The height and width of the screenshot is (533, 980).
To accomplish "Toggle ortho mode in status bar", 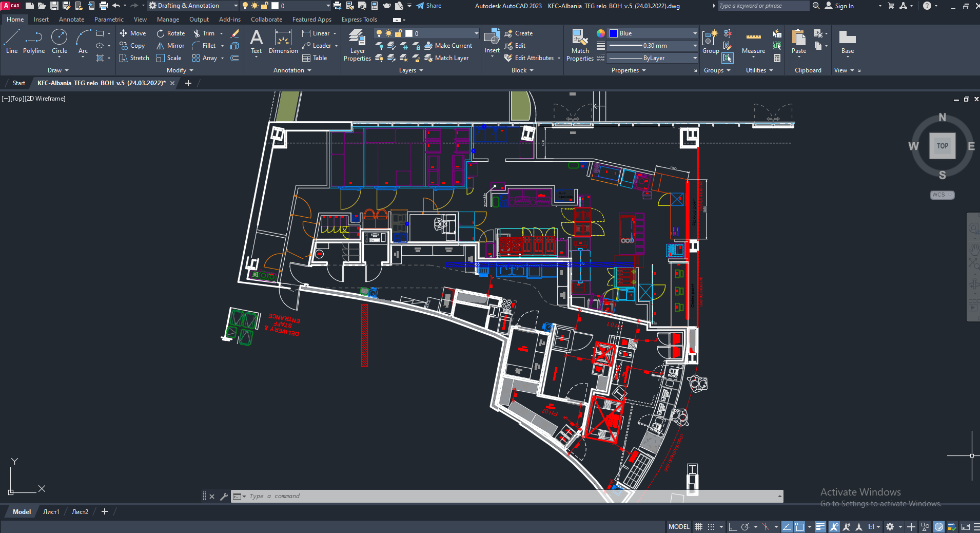I will point(733,527).
